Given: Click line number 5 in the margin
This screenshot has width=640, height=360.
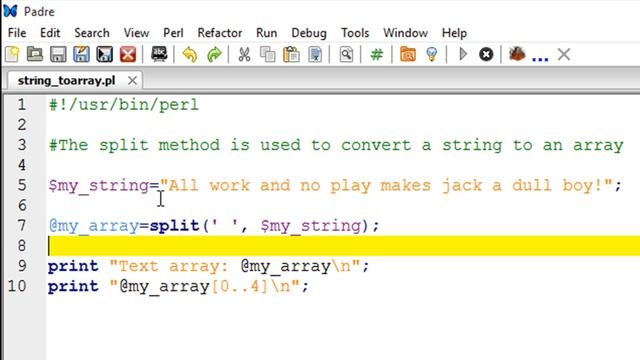Looking at the screenshot, I should point(22,186).
